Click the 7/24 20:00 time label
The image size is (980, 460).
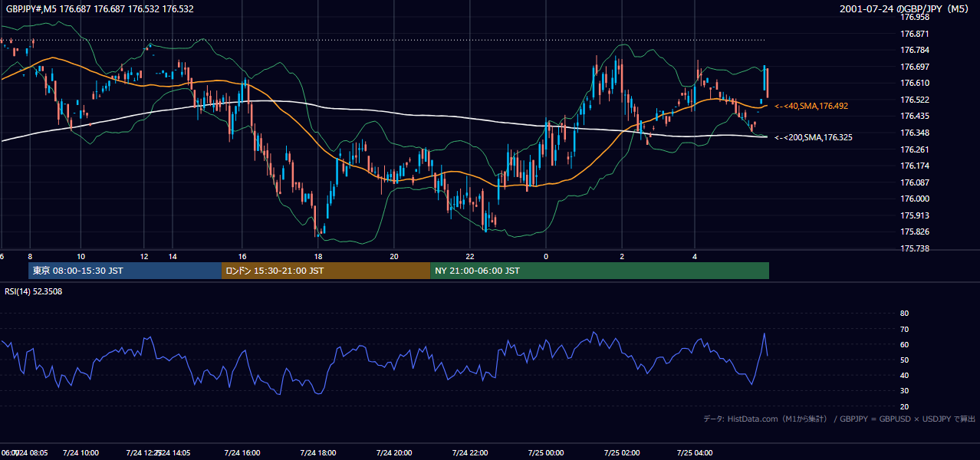pyautogui.click(x=393, y=452)
